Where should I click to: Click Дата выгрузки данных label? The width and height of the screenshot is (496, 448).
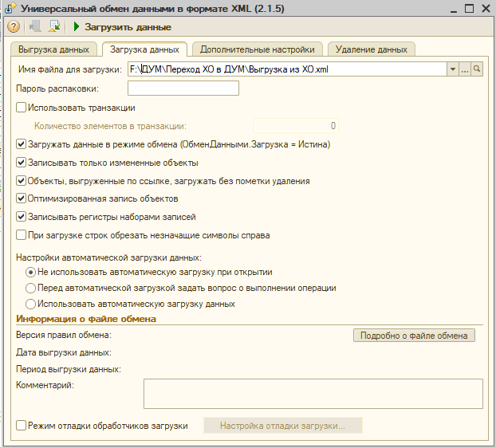click(64, 352)
